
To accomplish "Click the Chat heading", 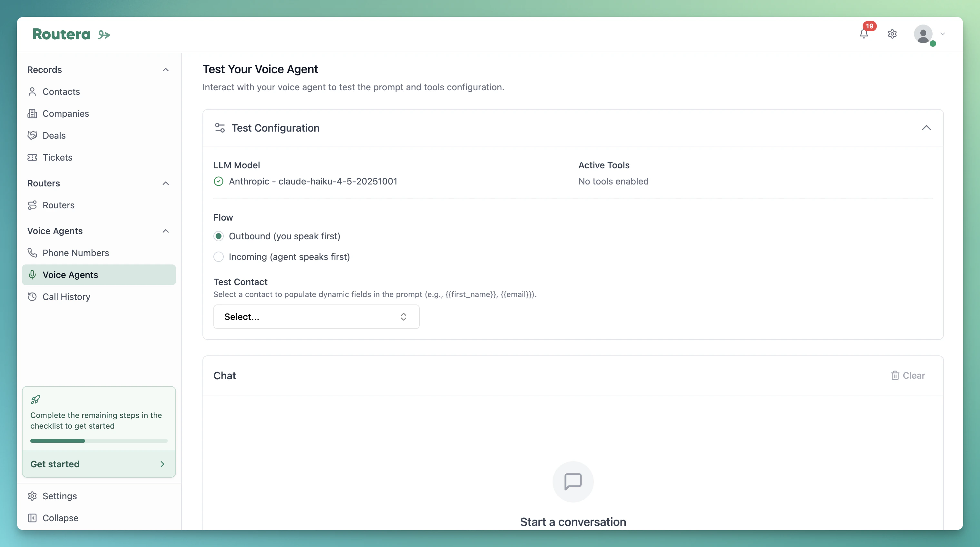I will point(224,376).
